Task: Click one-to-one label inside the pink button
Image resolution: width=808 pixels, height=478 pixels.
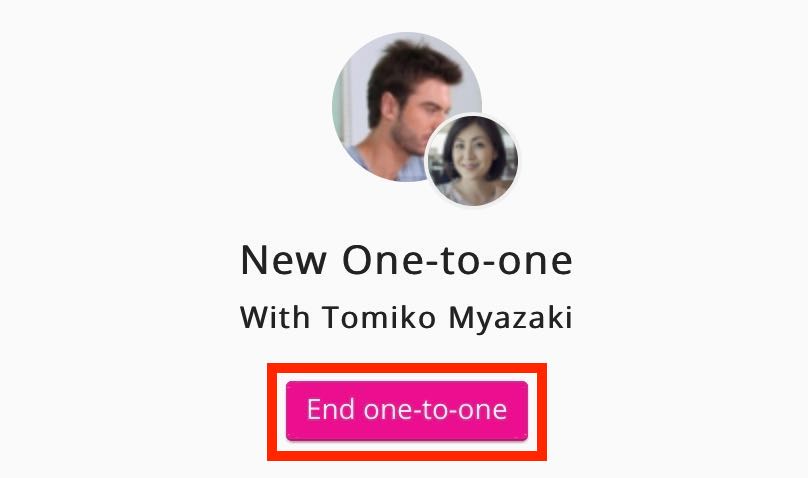Action: [x=435, y=411]
